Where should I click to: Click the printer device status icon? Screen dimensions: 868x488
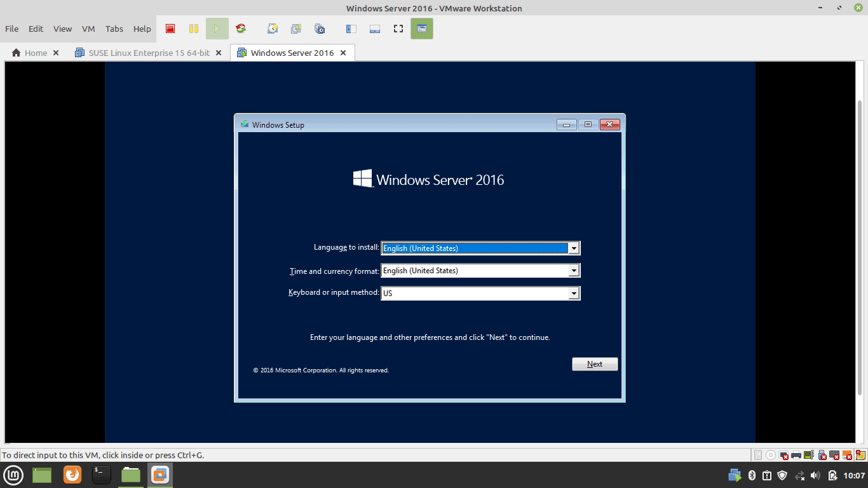(796, 455)
